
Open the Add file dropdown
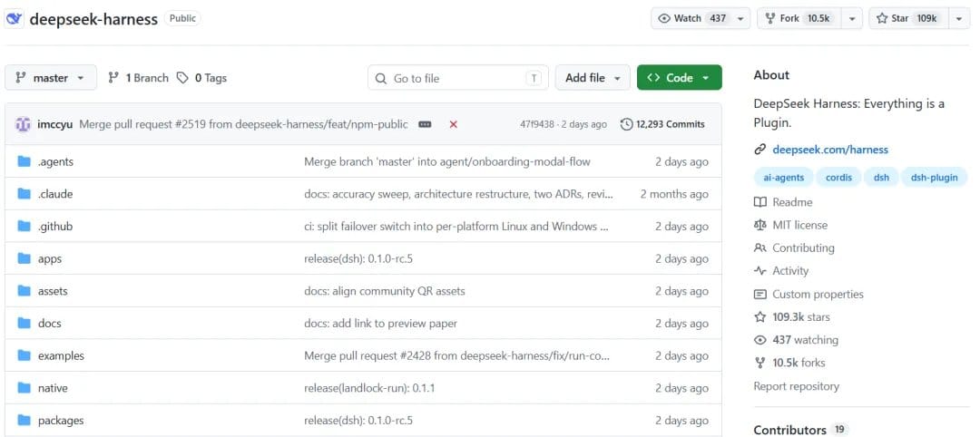coord(592,78)
